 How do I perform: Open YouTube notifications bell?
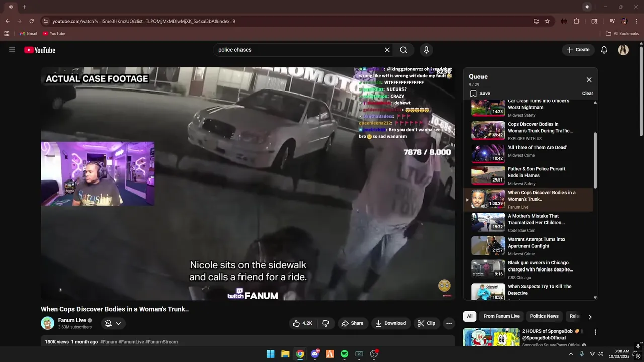pos(604,50)
